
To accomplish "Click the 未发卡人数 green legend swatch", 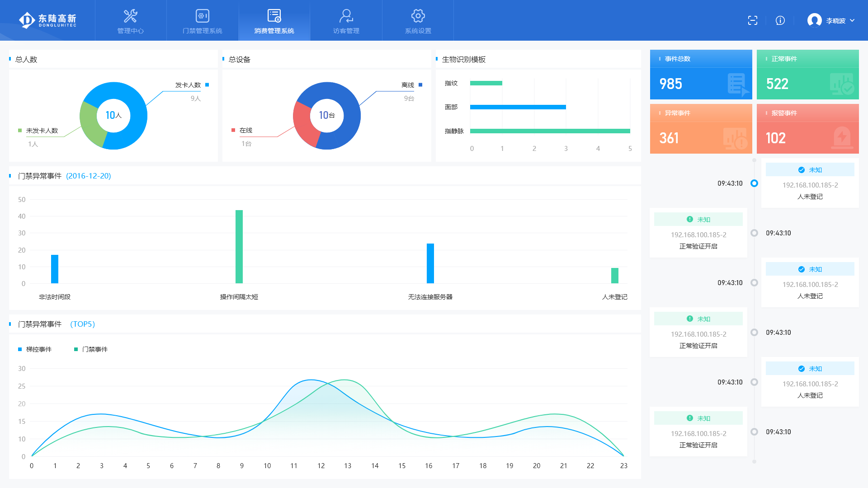I will pyautogui.click(x=20, y=131).
